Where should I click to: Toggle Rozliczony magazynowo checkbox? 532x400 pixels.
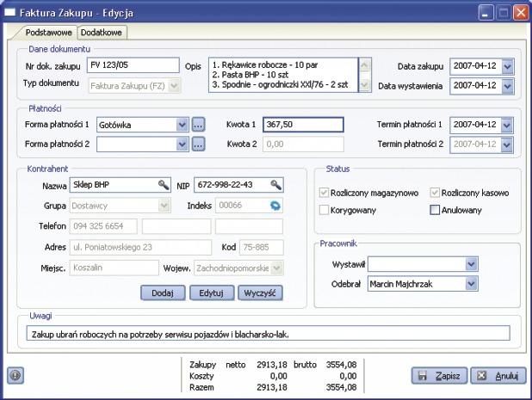[x=324, y=193]
